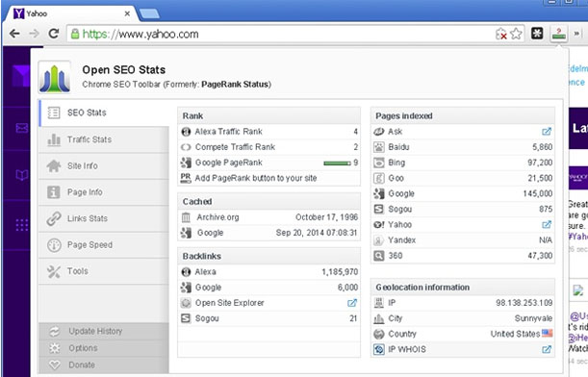Open the external link icon for Yahoo pages indexed

(x=547, y=224)
